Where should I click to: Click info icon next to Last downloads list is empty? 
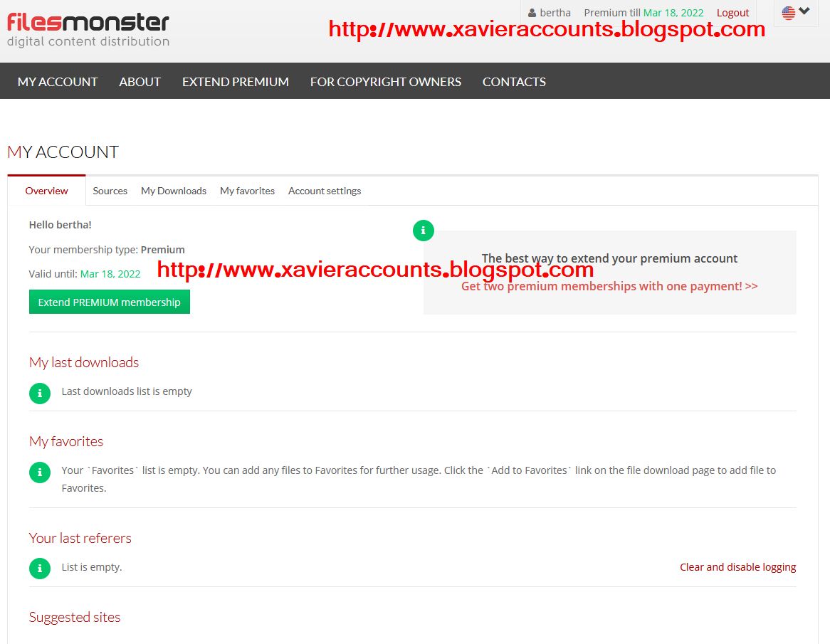(40, 394)
